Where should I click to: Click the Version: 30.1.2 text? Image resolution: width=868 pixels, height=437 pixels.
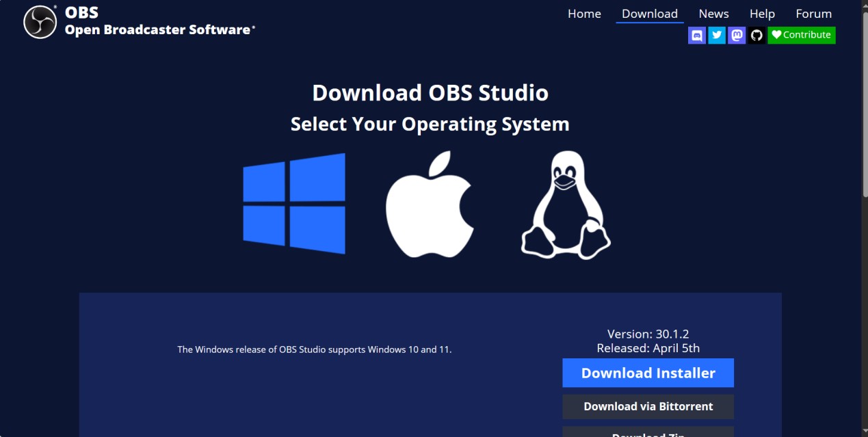tap(648, 334)
